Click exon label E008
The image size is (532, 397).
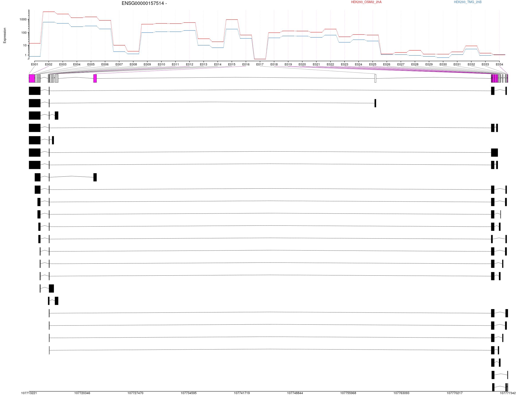point(133,64)
